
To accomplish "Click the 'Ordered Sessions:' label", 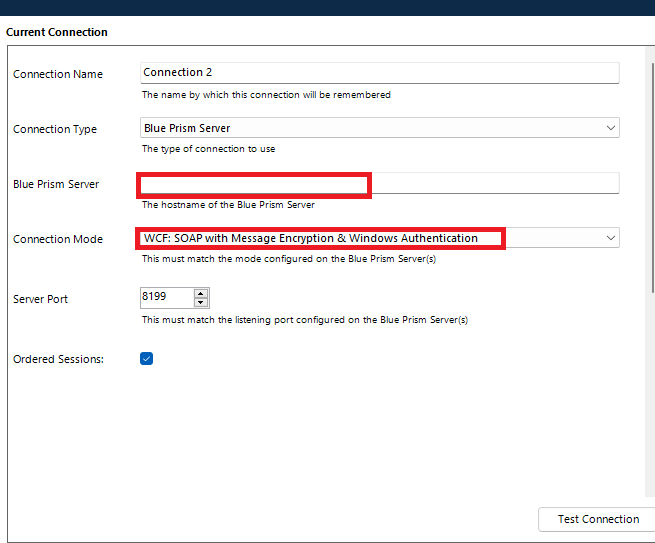I will pyautogui.click(x=58, y=359).
